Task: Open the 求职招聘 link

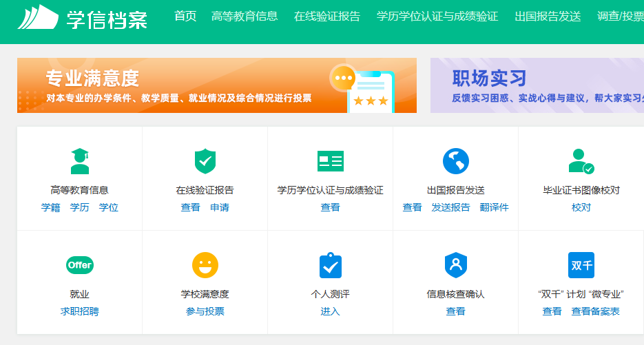Action: 80,311
